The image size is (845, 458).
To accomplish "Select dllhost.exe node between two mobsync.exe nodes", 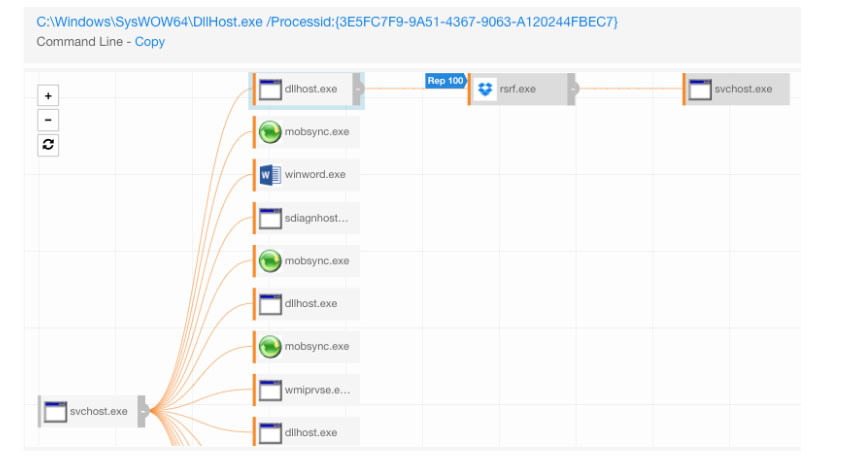I will pos(310,304).
